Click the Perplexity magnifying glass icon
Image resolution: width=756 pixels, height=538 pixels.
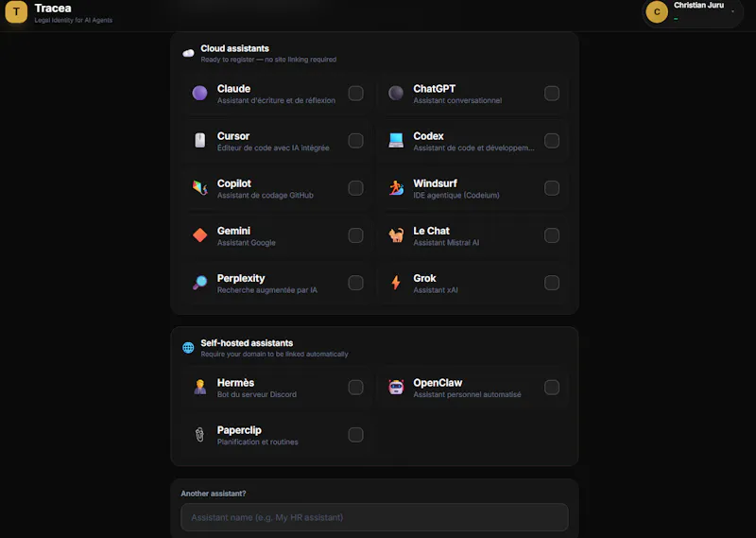tap(199, 283)
